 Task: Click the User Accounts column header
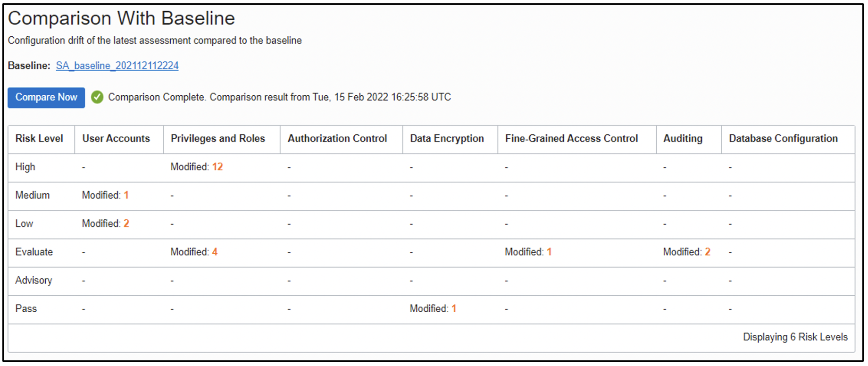tap(116, 139)
